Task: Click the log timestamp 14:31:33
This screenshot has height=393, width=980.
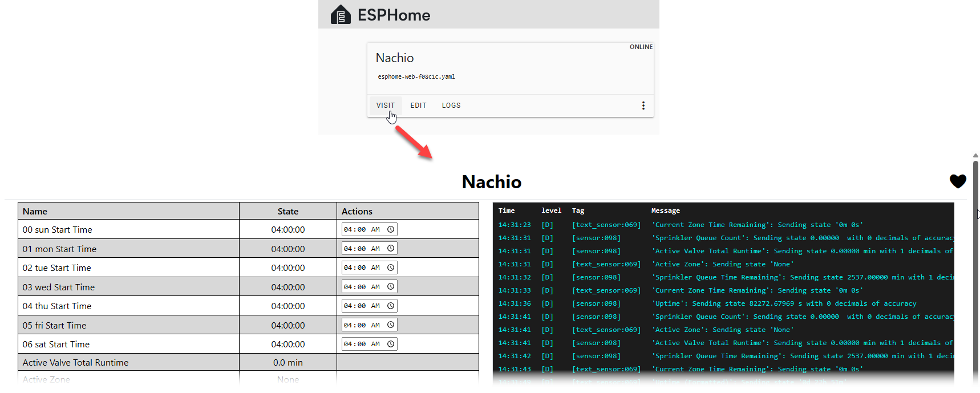Action: (515, 290)
